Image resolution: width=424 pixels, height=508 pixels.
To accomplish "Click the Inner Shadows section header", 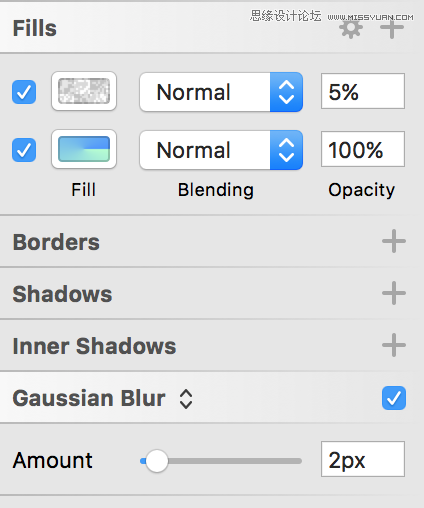I will tap(94, 346).
